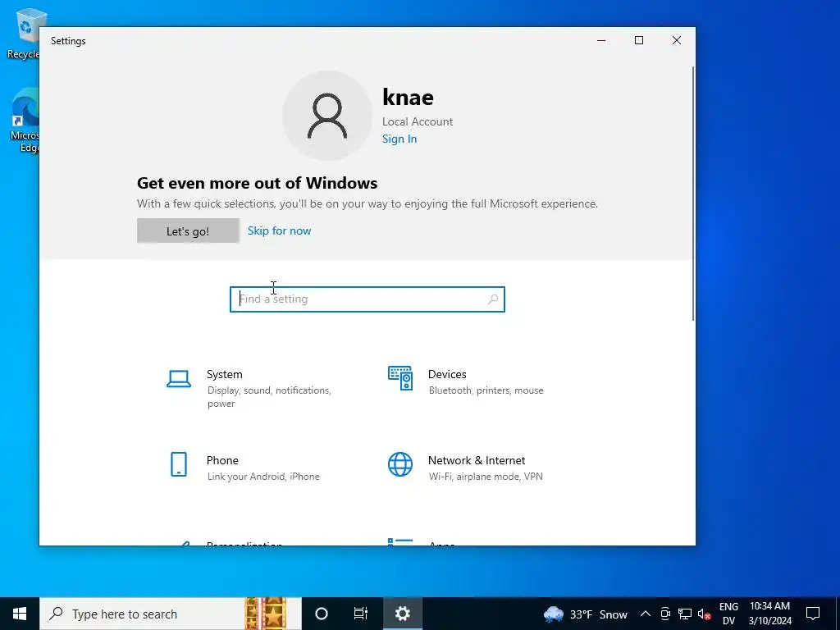This screenshot has width=840, height=630.
Task: Open the network status tray icon
Action: (685, 614)
